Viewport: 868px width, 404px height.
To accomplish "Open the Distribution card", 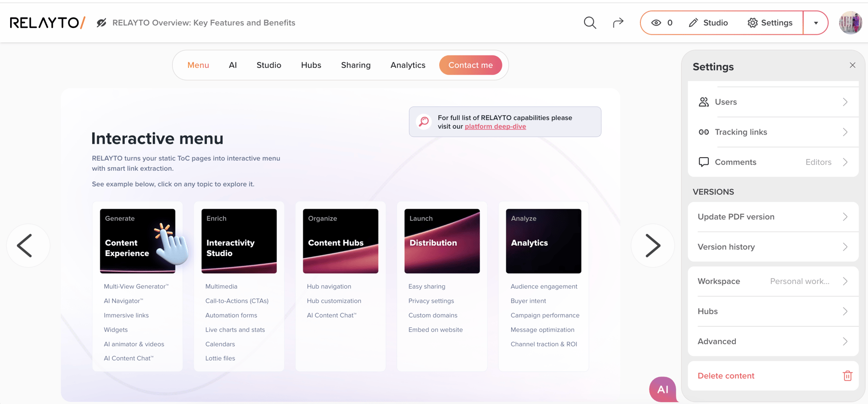I will (442, 241).
